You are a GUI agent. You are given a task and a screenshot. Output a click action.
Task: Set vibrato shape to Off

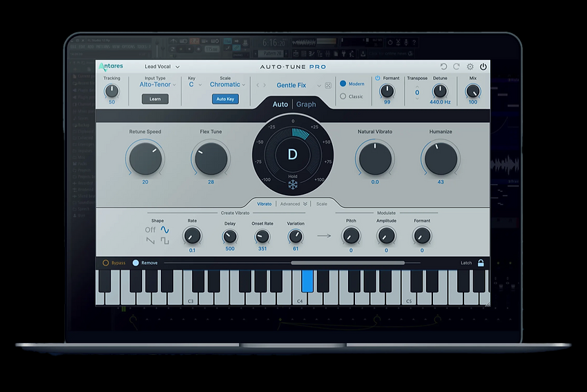(150, 230)
